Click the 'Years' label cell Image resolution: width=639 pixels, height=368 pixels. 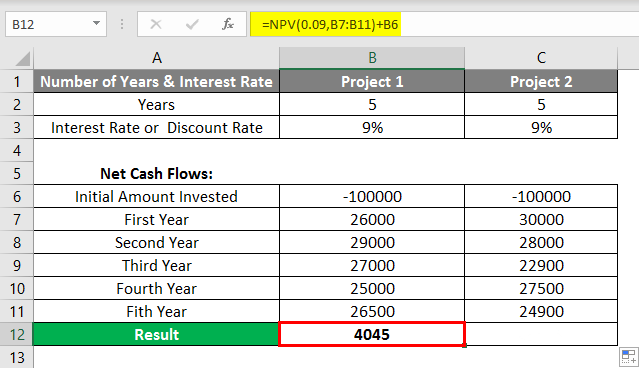coord(156,105)
